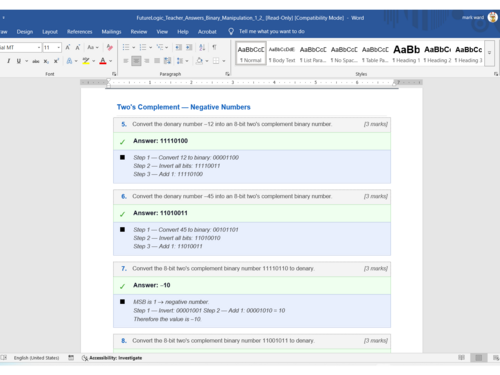
Task: Center the paragraph text
Action: point(136,61)
